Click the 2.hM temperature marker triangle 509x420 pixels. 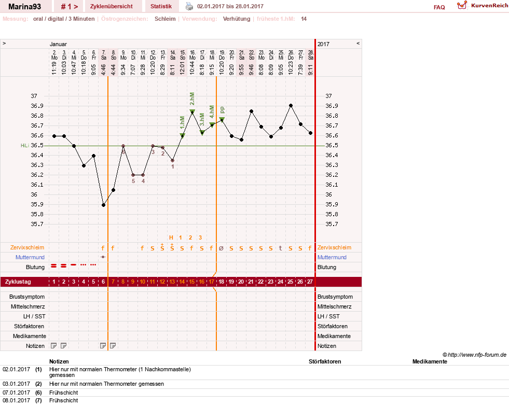click(x=192, y=112)
